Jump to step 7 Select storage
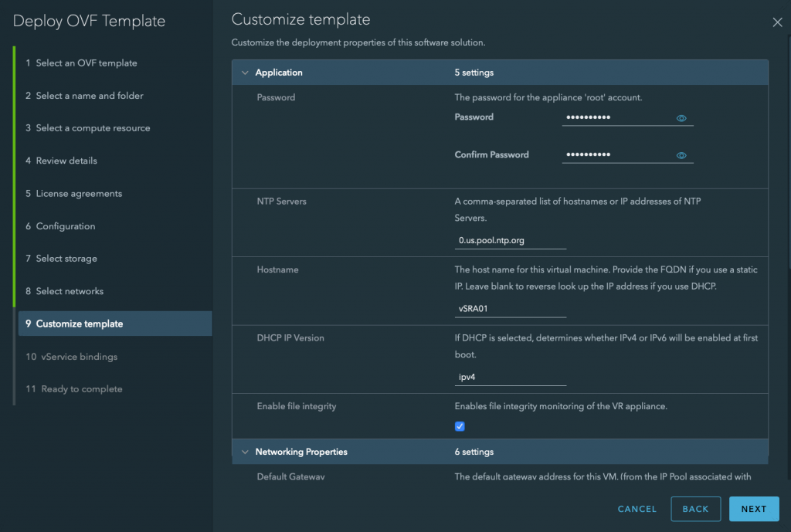791x532 pixels. [61, 259]
